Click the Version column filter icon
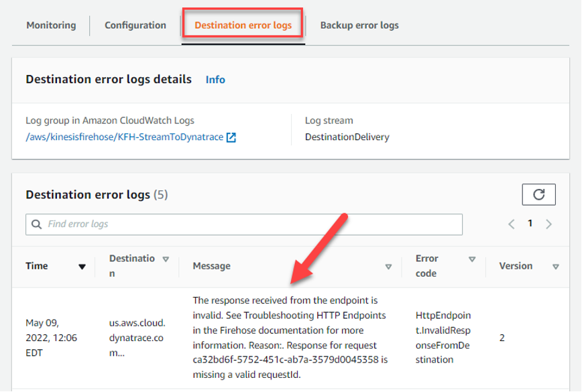This screenshot has height=392, width=582. click(555, 266)
